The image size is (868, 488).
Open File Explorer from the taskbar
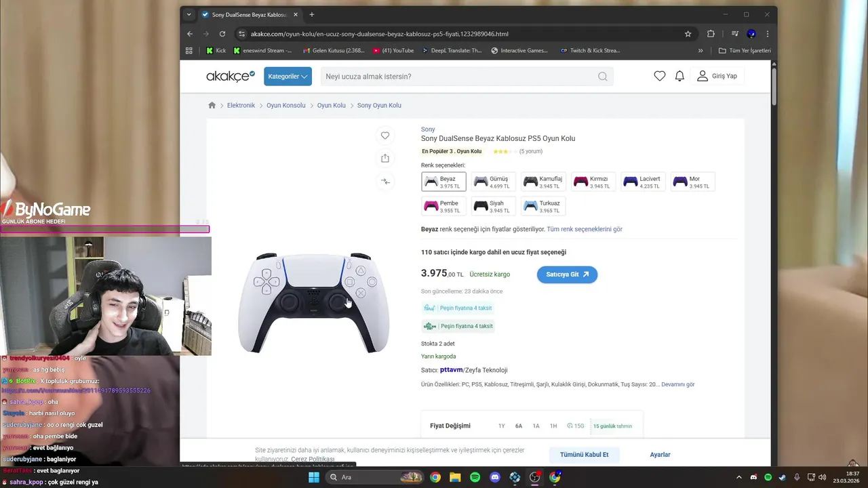pyautogui.click(x=455, y=477)
